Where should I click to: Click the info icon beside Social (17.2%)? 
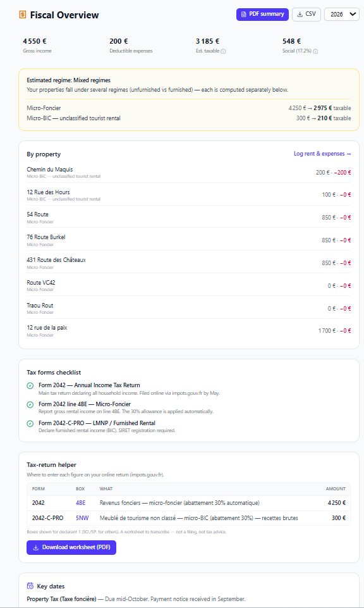click(315, 51)
